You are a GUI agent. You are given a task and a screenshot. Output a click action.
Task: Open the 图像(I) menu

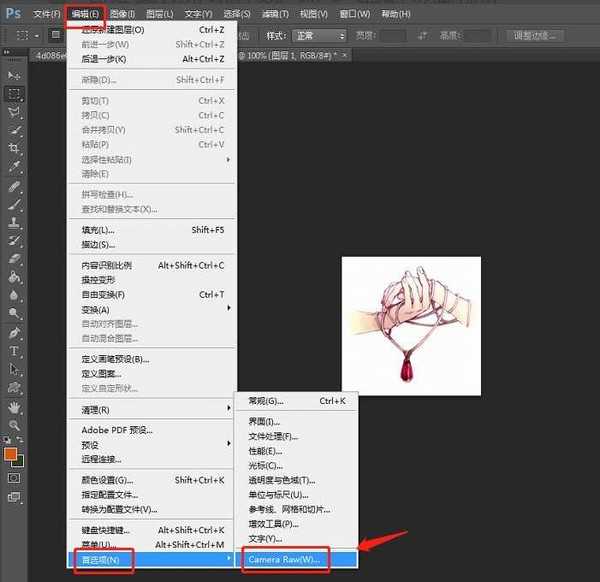click(x=122, y=14)
